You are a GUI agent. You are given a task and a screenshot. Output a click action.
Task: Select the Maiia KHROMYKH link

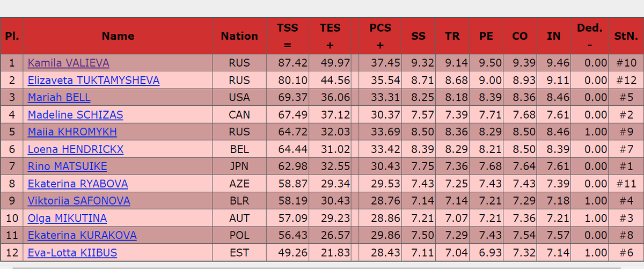pos(72,132)
